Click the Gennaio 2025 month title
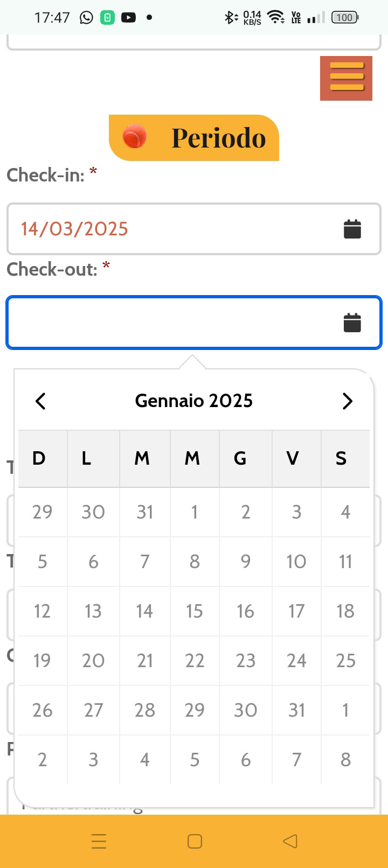The width and height of the screenshot is (388, 868). [x=194, y=401]
